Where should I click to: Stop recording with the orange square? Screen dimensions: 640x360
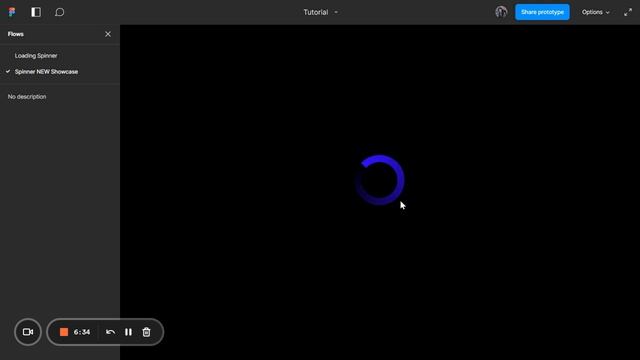pos(64,332)
